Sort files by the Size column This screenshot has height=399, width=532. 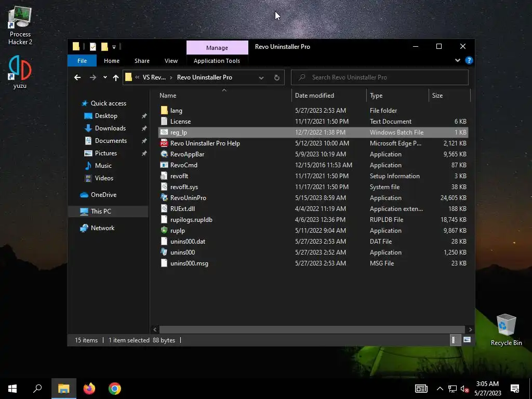[x=449, y=96]
